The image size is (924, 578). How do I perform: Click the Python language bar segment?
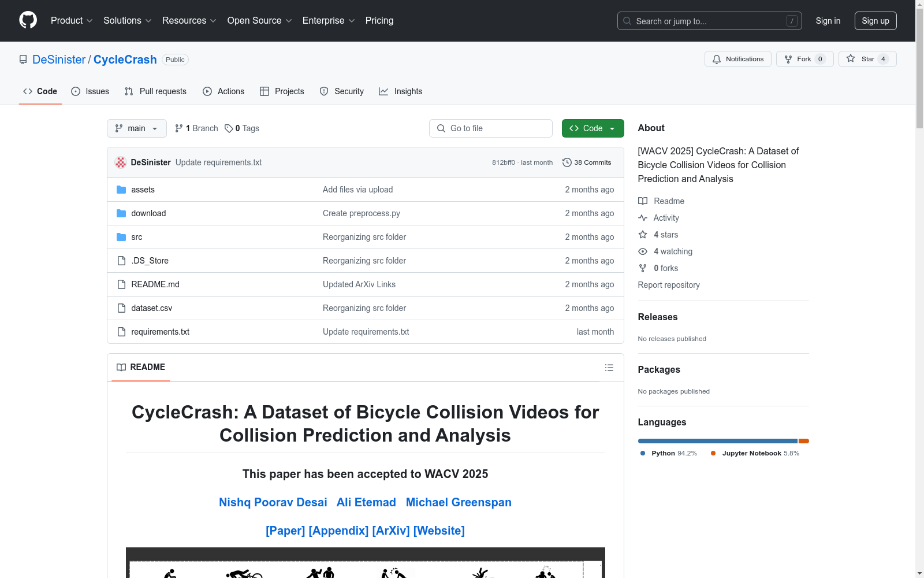click(x=718, y=441)
